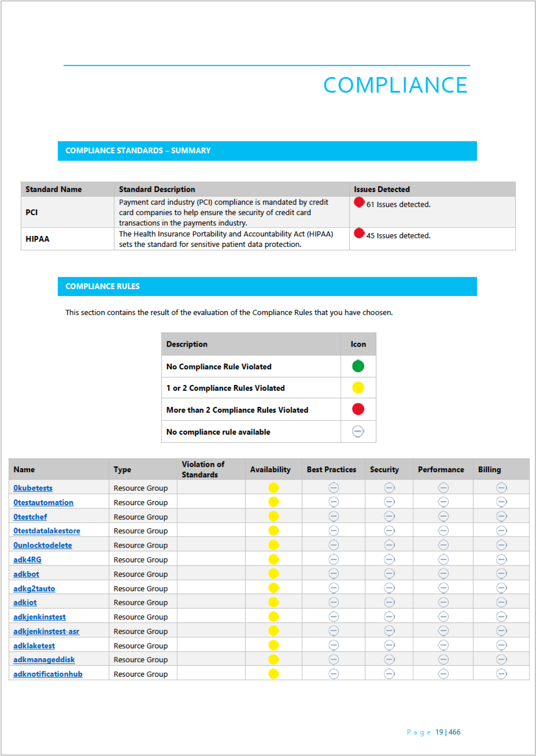Click the yellow Availability icon for 0testautomation
The width and height of the screenshot is (536, 756).
click(274, 502)
